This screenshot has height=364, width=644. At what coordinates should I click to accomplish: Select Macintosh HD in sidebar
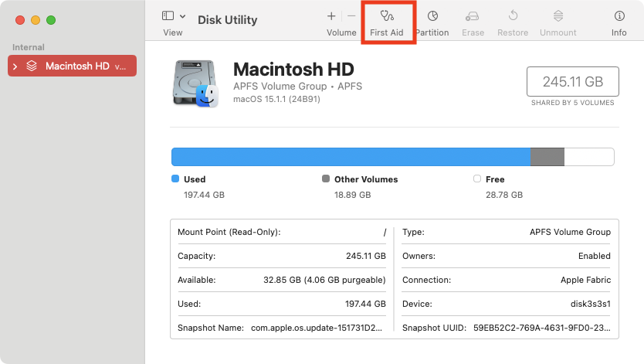[x=73, y=66]
